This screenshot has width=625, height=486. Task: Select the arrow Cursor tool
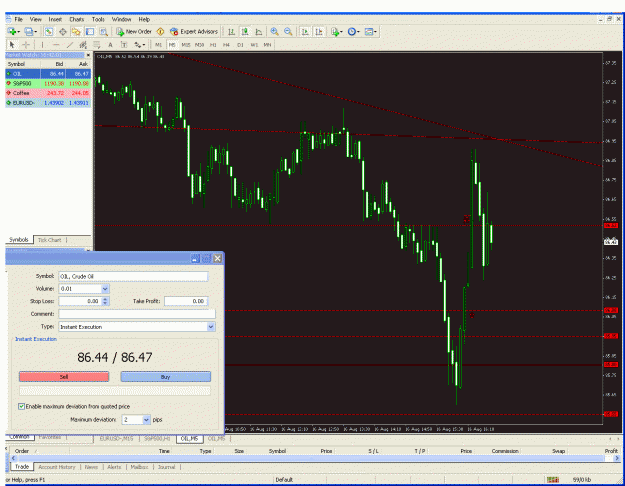12,45
